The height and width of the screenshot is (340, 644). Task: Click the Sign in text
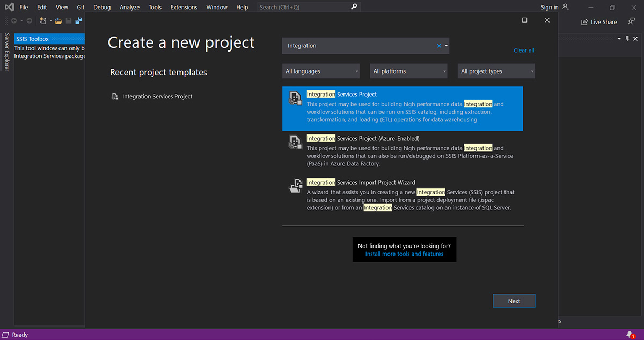click(550, 7)
